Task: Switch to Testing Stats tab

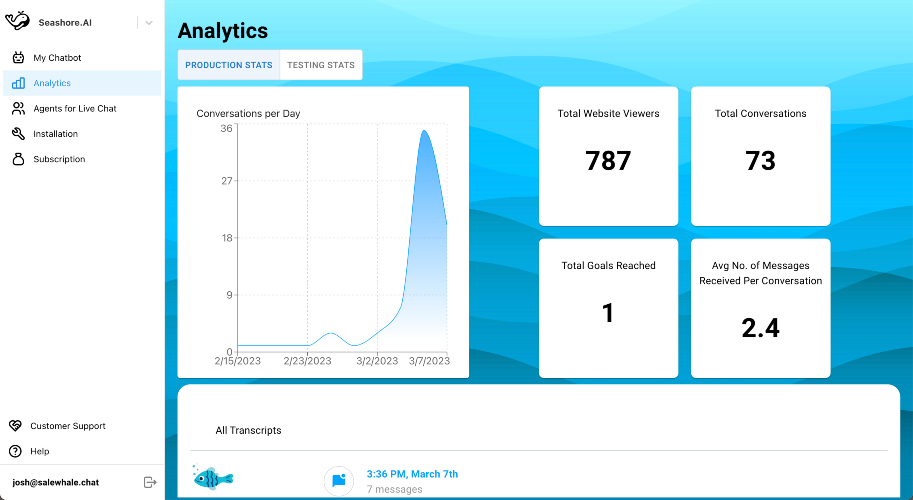Action: pyautogui.click(x=321, y=65)
